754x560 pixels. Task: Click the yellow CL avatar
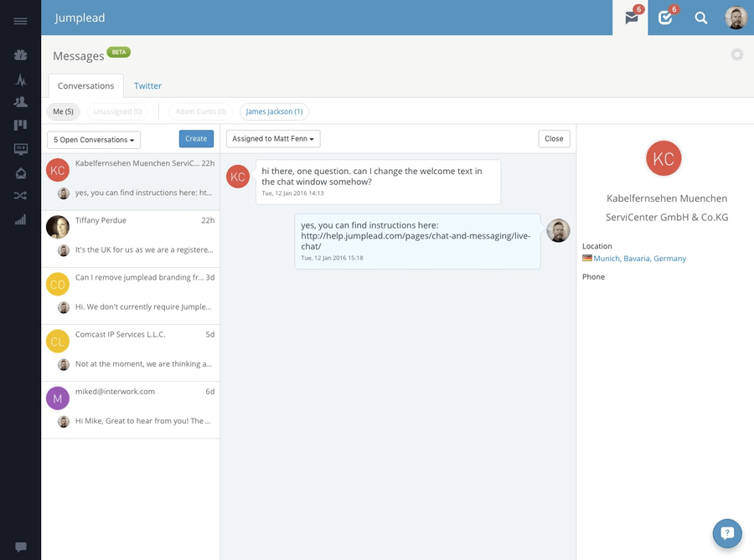pyautogui.click(x=58, y=342)
